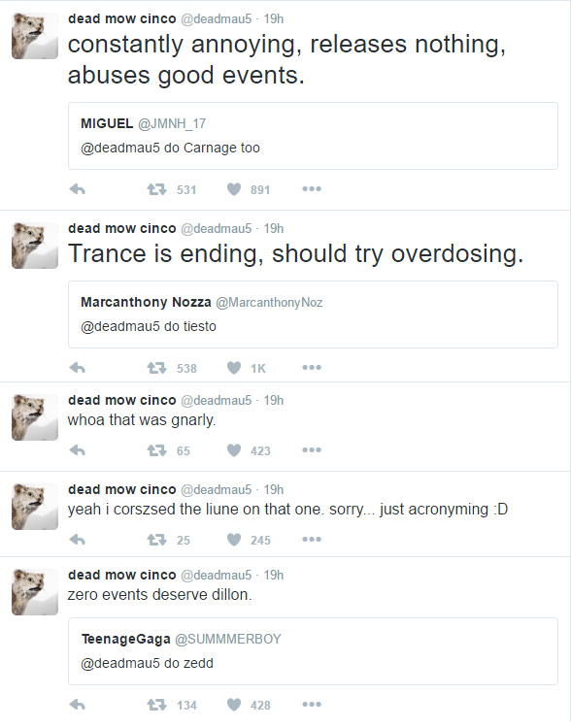Like the tweet with 423 likes
This screenshot has height=728, width=571.
234,449
